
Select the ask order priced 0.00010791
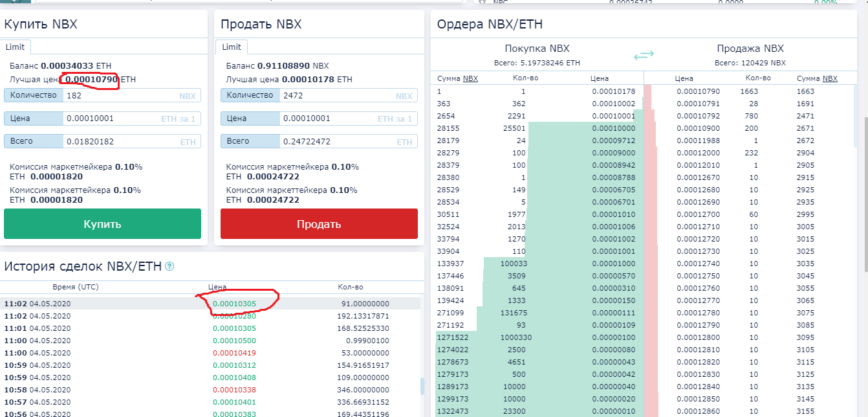749,104
